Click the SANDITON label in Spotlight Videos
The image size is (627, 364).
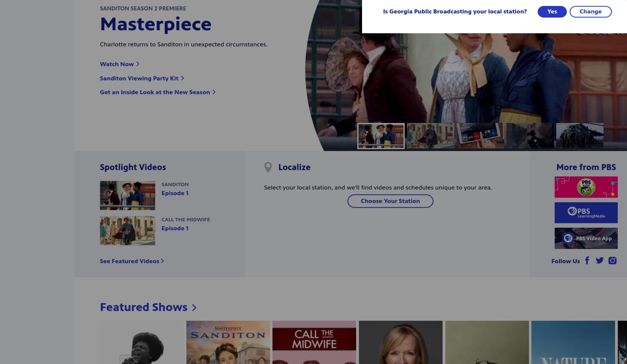[175, 184]
